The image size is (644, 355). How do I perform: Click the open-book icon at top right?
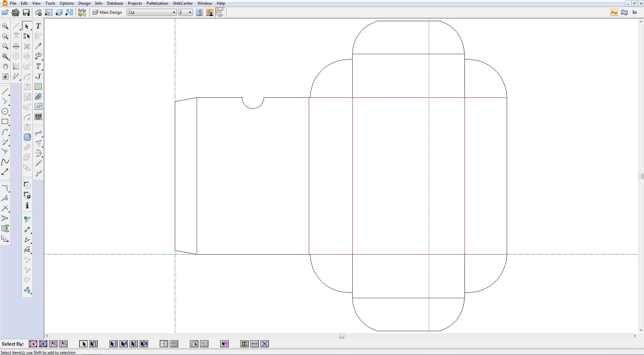pos(624,12)
